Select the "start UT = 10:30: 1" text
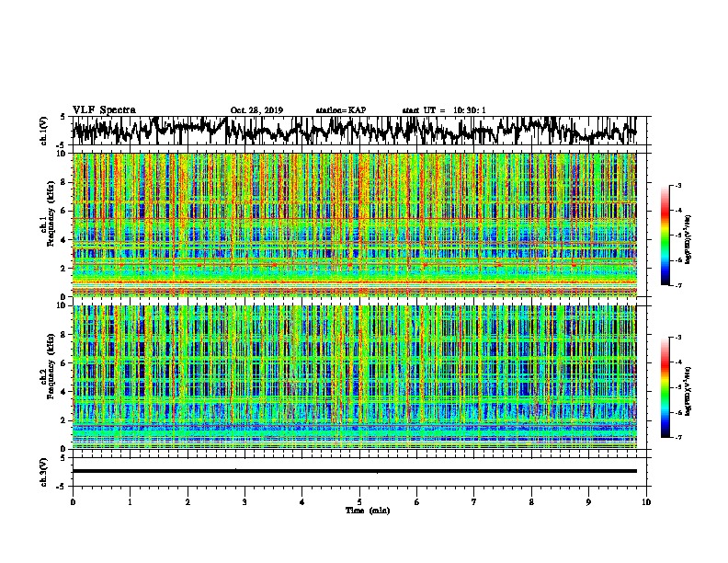This screenshot has width=728, height=563. 444,110
